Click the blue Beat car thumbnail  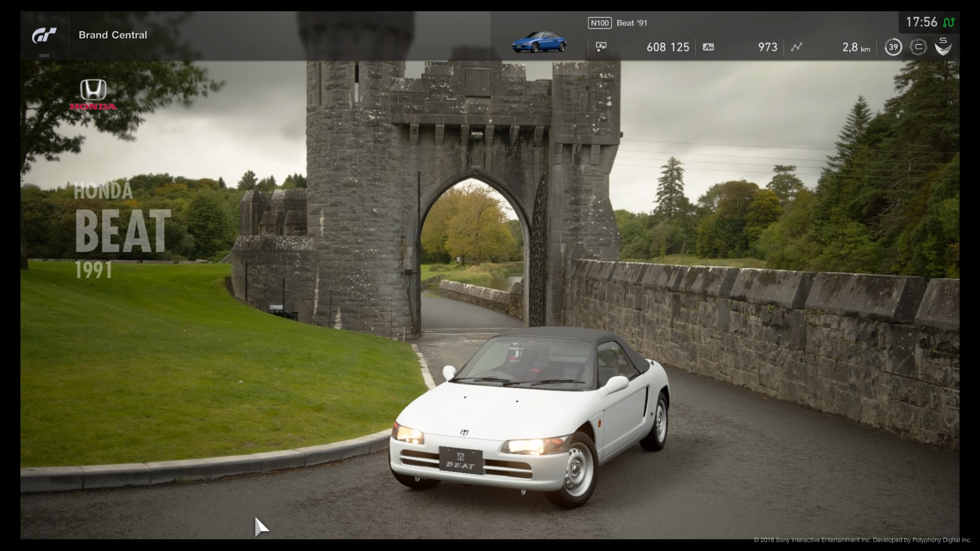(x=539, y=42)
